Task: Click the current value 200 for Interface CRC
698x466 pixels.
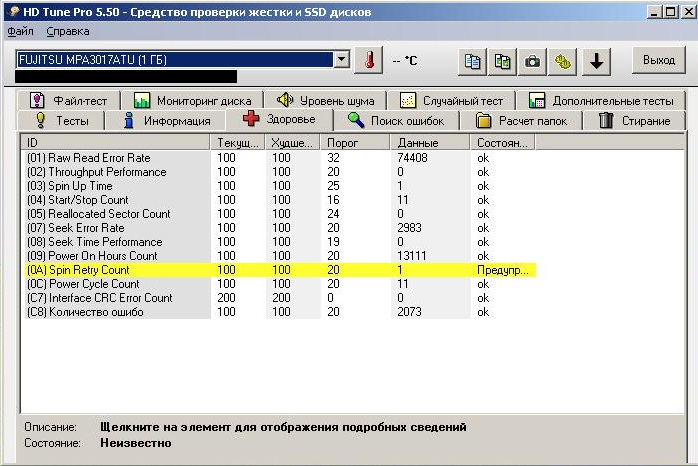Action: coord(226,298)
